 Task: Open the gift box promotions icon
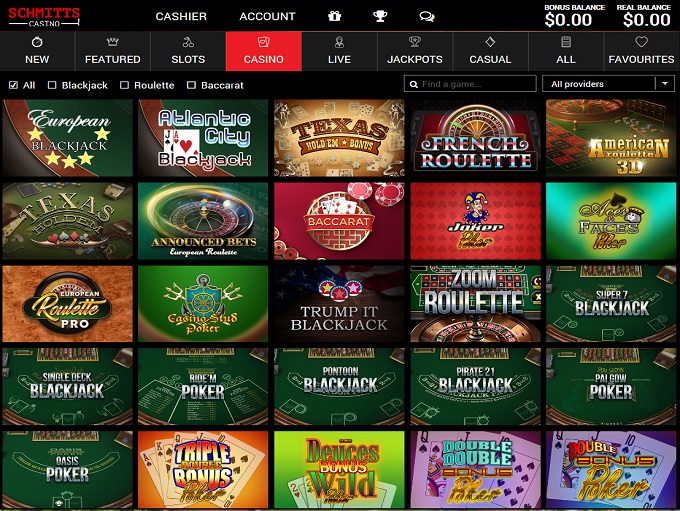[334, 16]
